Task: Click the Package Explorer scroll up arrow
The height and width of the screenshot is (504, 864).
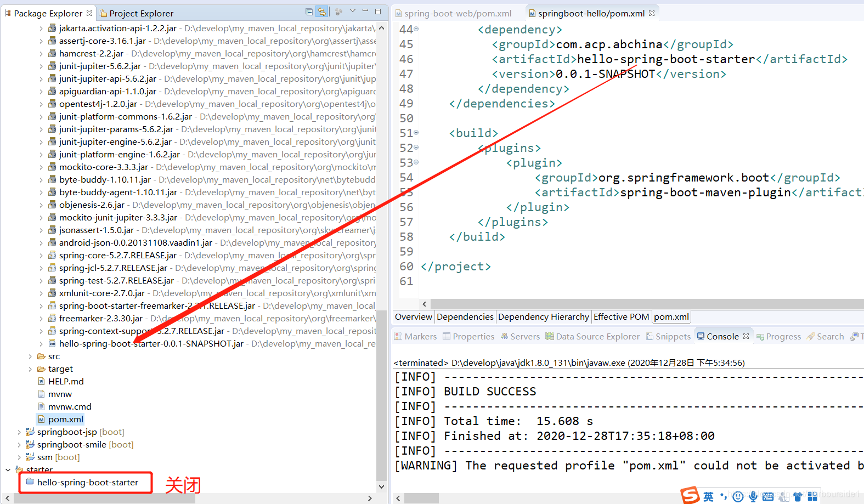Action: (382, 27)
